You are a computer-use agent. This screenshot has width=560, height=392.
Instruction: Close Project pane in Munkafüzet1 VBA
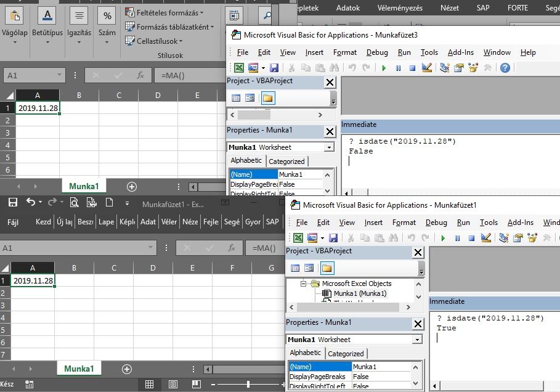pos(418,253)
